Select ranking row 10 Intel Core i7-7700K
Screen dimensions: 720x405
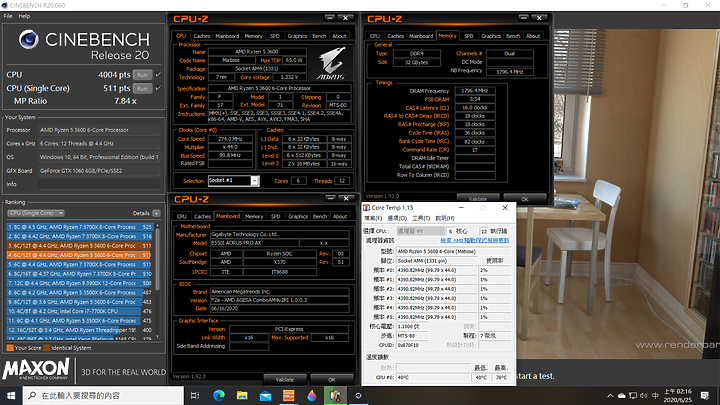(79, 311)
